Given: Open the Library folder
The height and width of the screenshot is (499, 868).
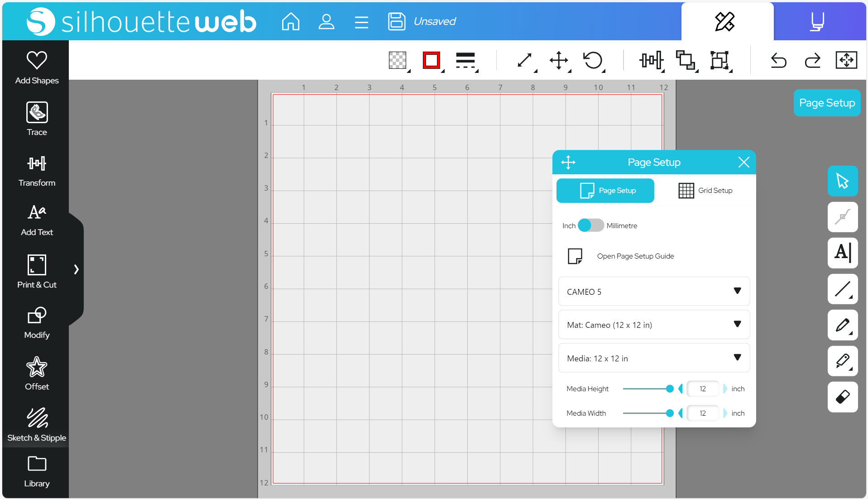Looking at the screenshot, I should pyautogui.click(x=37, y=472).
